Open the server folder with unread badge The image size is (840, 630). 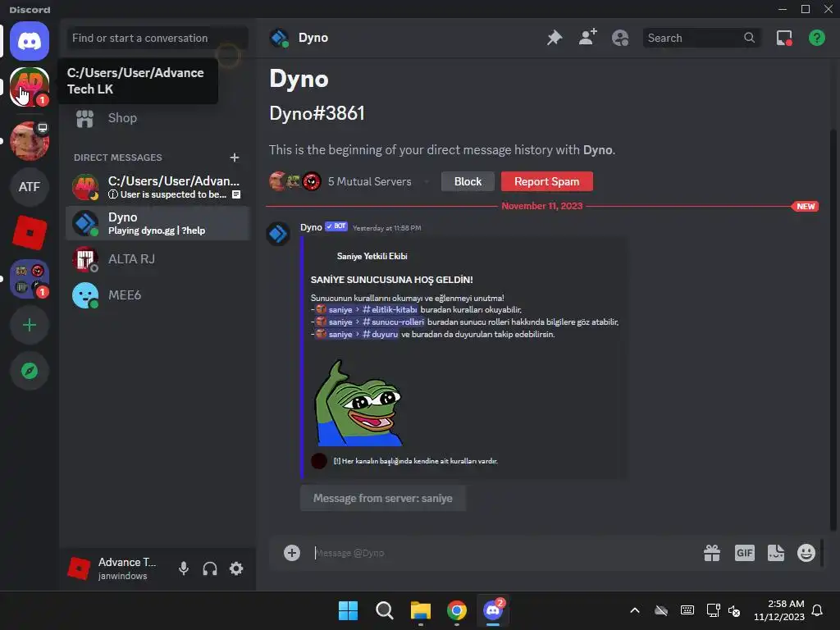coord(30,279)
